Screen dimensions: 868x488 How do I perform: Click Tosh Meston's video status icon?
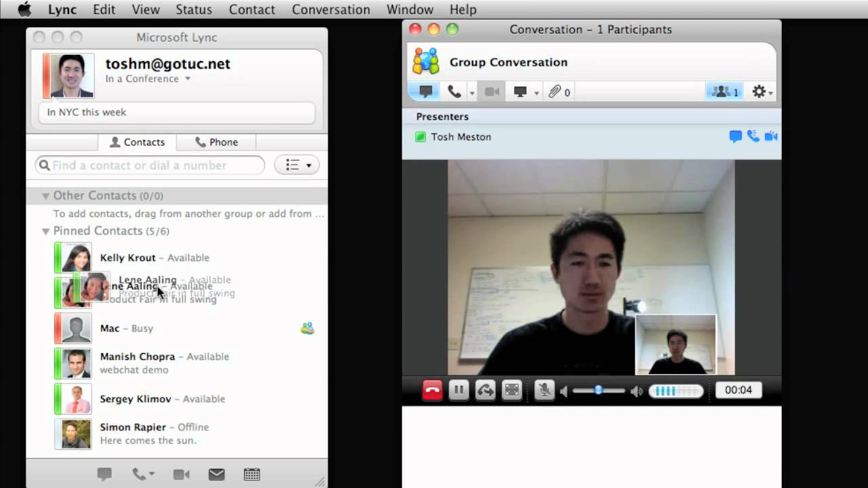(x=771, y=136)
